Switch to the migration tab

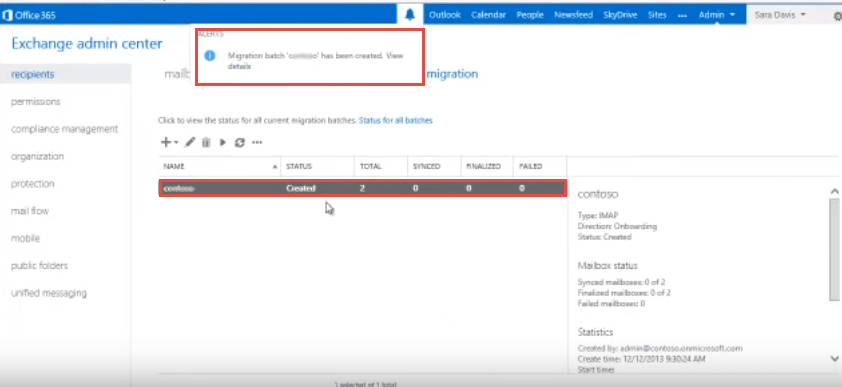point(452,74)
